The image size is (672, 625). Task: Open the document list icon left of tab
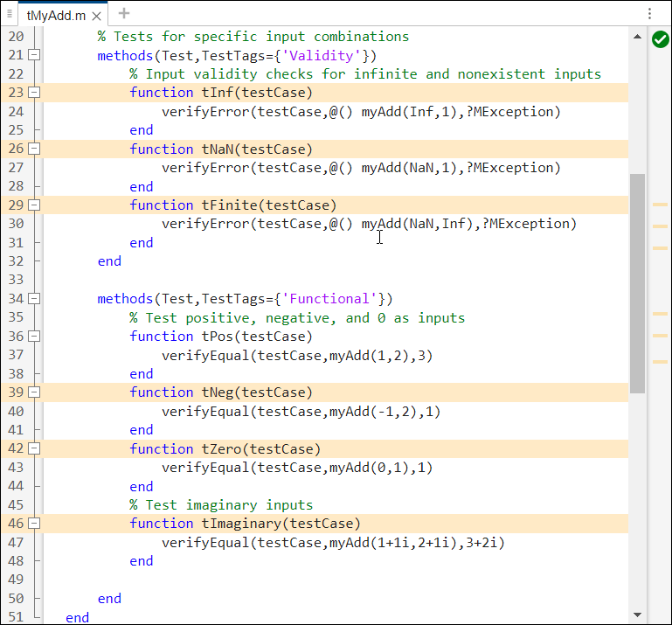(x=10, y=14)
